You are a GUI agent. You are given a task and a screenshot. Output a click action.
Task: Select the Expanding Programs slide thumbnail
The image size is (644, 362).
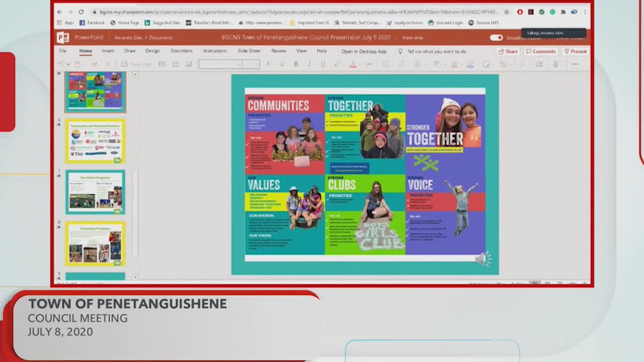tap(95, 244)
